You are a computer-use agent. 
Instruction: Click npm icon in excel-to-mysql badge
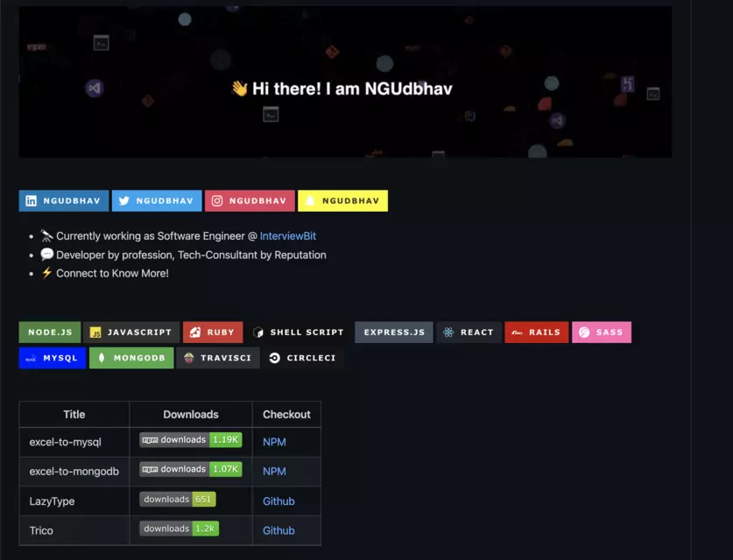click(x=150, y=440)
